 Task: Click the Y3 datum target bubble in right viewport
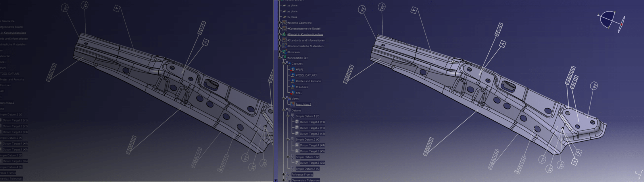coord(362,10)
